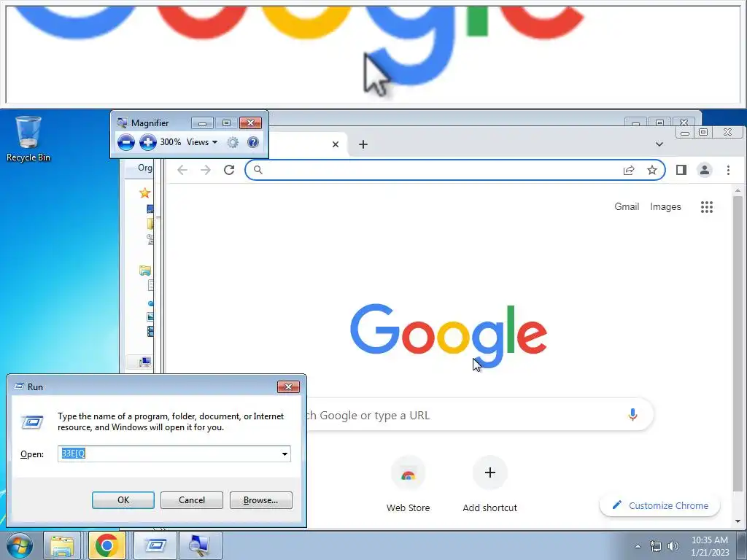This screenshot has height=560, width=747.
Task: Click Computer icon in Explorer sidebar
Action: coord(145,362)
